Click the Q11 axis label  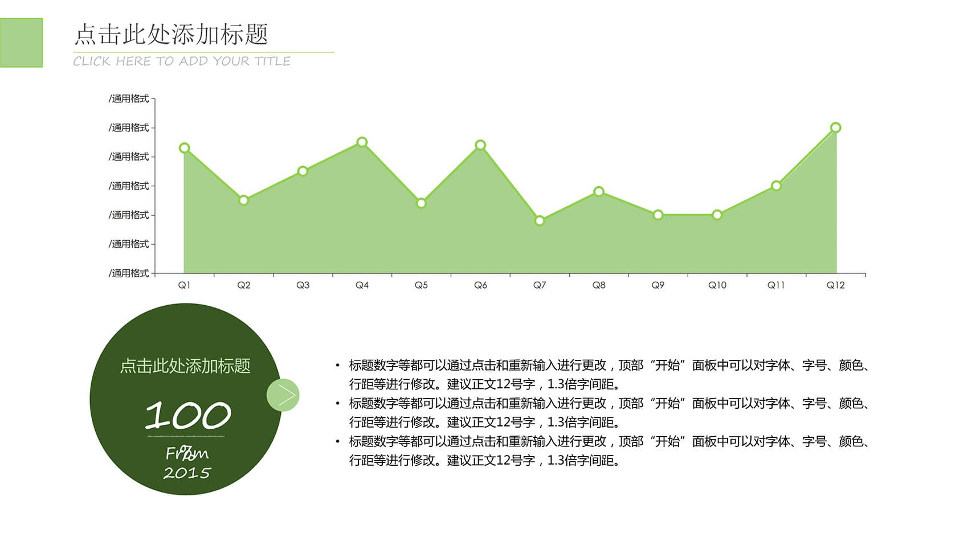(x=776, y=285)
